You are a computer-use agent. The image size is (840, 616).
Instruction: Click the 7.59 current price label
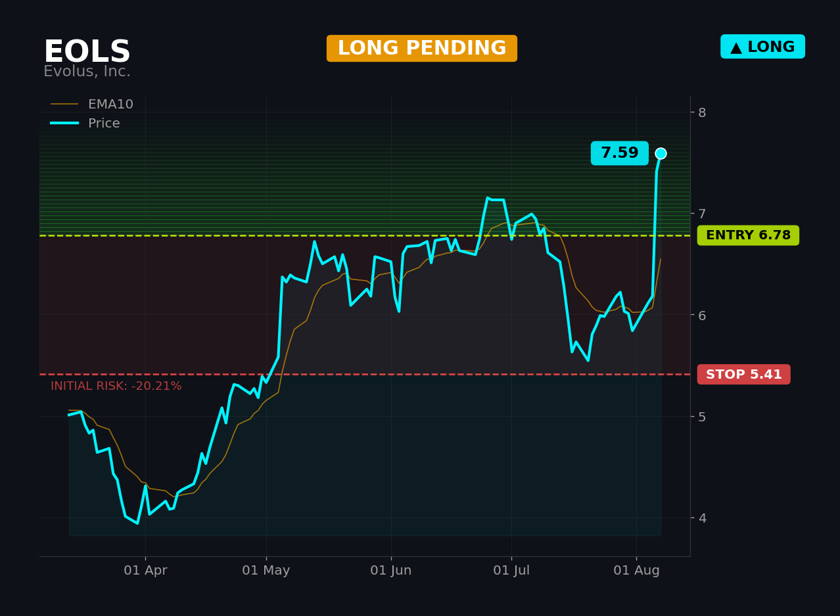pos(620,153)
